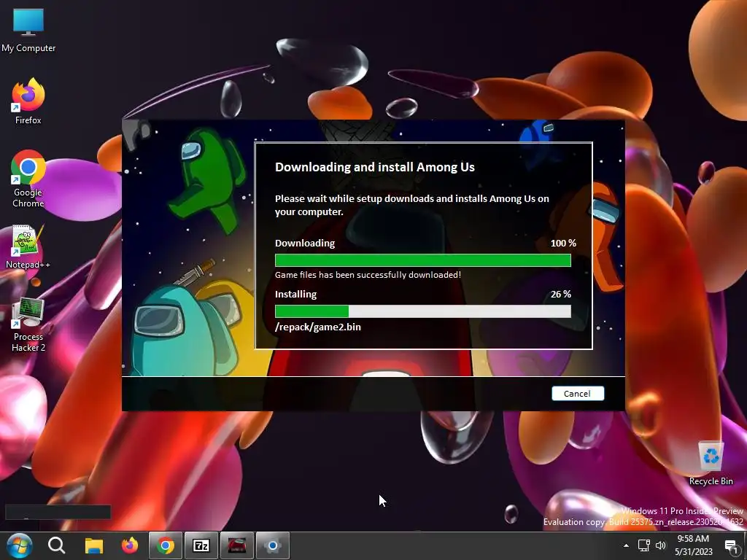Viewport: 747px width, 560px height.
Task: Open the Start menu orb
Action: [x=20, y=545]
